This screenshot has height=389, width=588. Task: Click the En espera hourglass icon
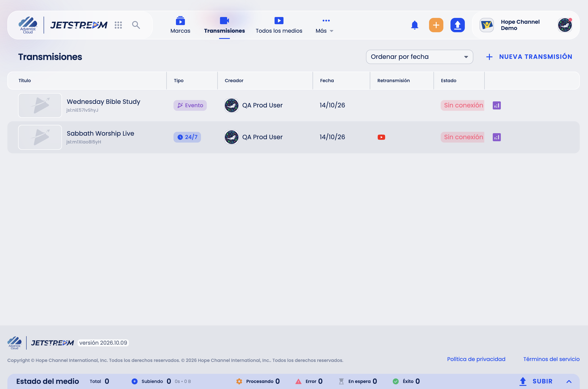pyautogui.click(x=341, y=381)
